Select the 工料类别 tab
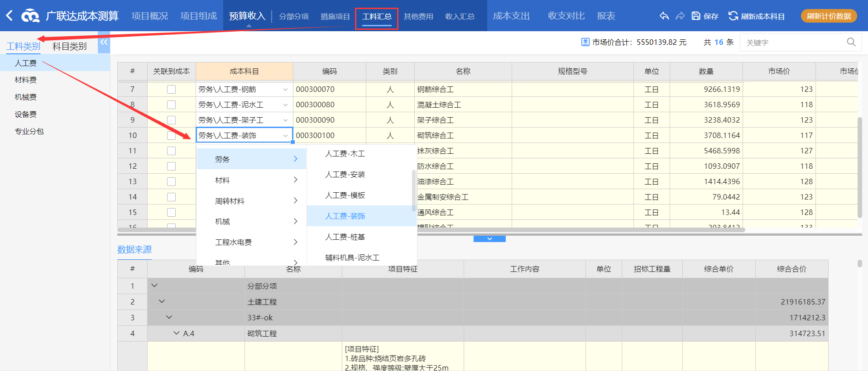868x371 pixels. [24, 46]
